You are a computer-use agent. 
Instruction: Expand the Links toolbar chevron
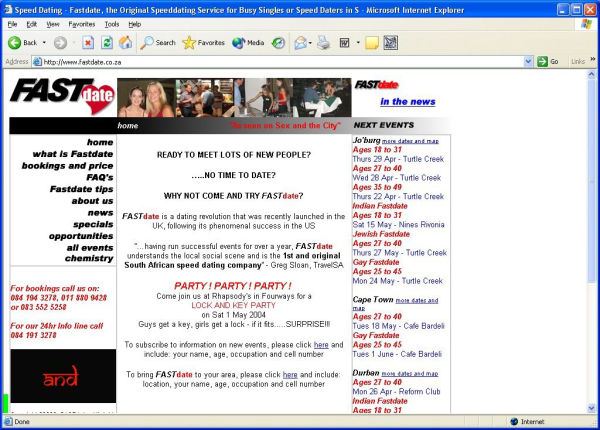593,59
